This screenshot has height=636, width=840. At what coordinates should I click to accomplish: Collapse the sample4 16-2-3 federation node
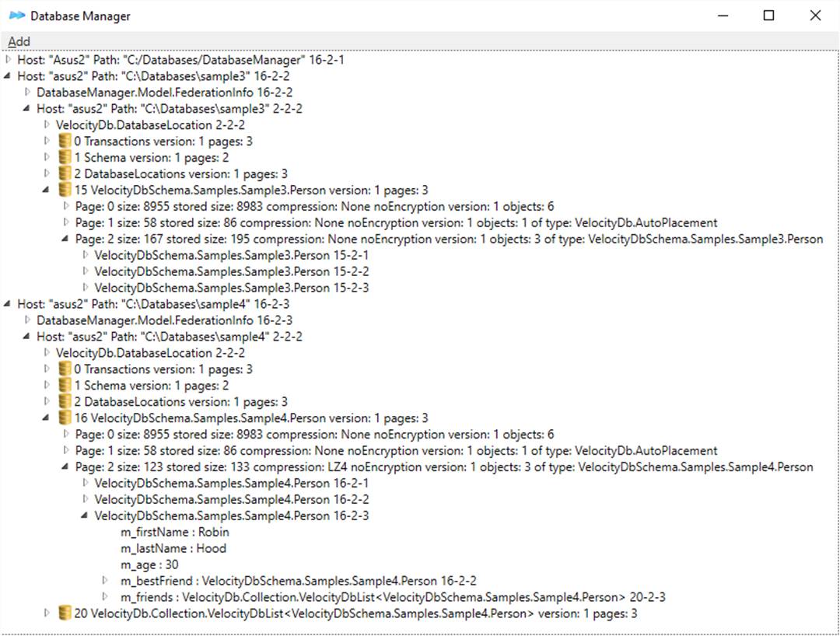click(x=7, y=304)
